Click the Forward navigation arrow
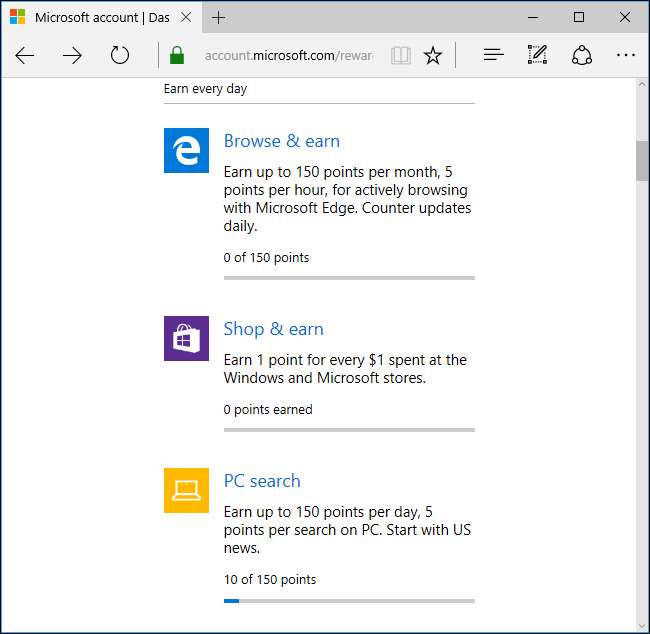 tap(72, 56)
